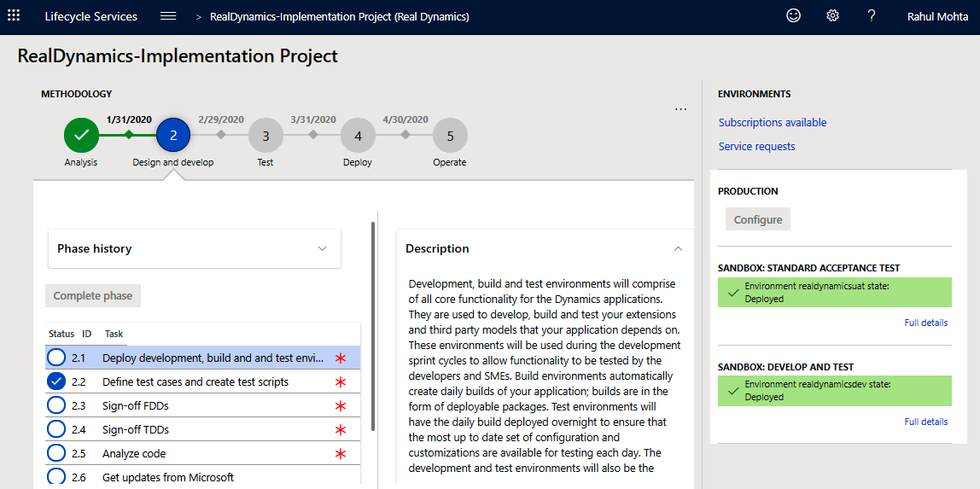The image size is (980, 489).
Task: Click the production Configure button
Action: pos(757,219)
